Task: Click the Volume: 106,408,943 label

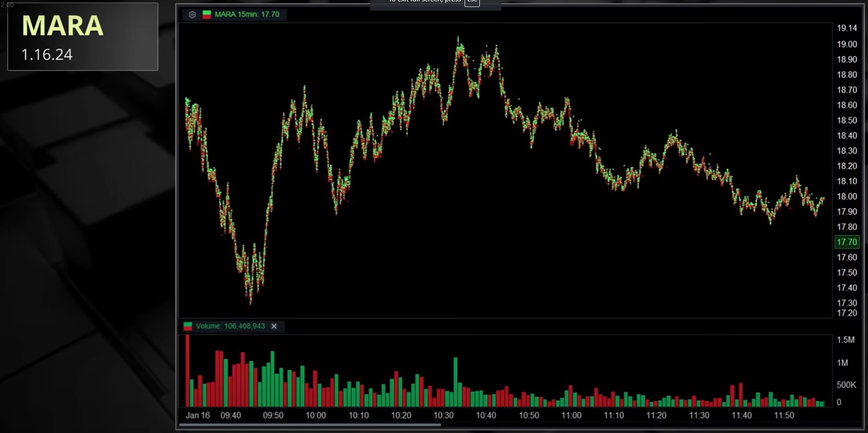Action: coord(231,326)
